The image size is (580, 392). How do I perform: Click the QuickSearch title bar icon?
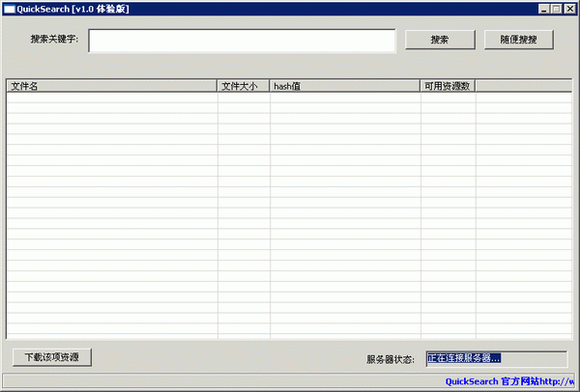10,10
